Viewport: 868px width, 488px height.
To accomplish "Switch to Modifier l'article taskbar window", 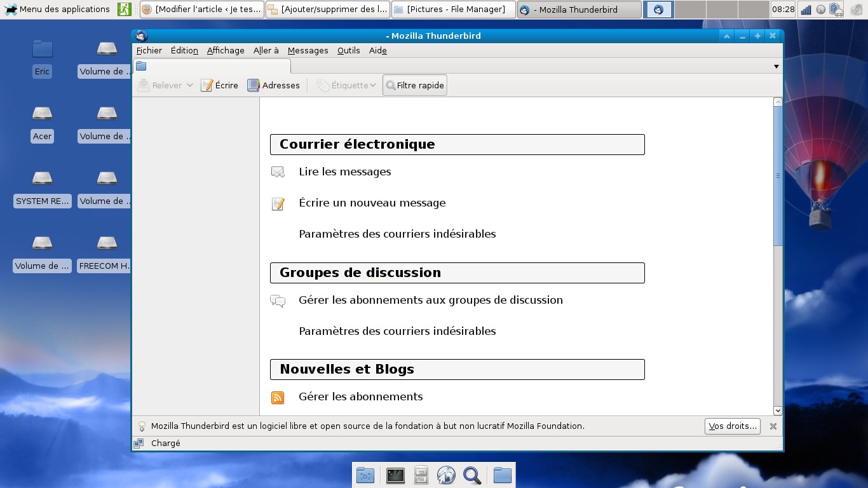I will pyautogui.click(x=201, y=9).
